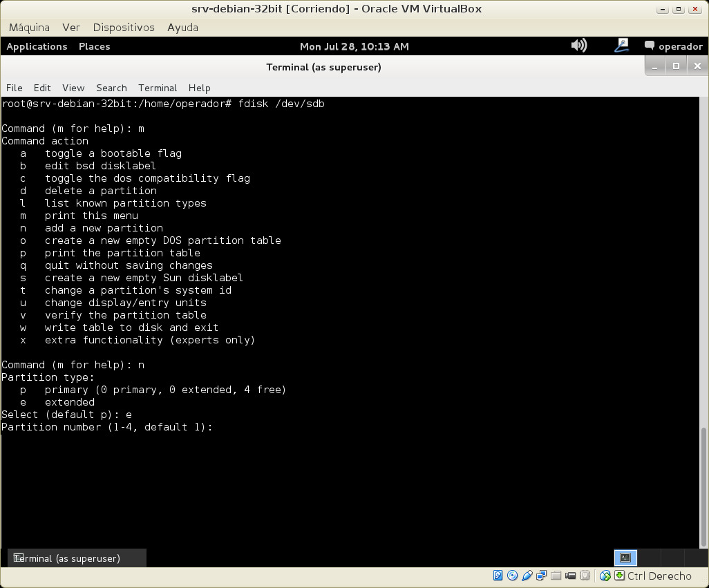709x588 pixels.
Task: Click the optical disc status icon
Action: [512, 576]
